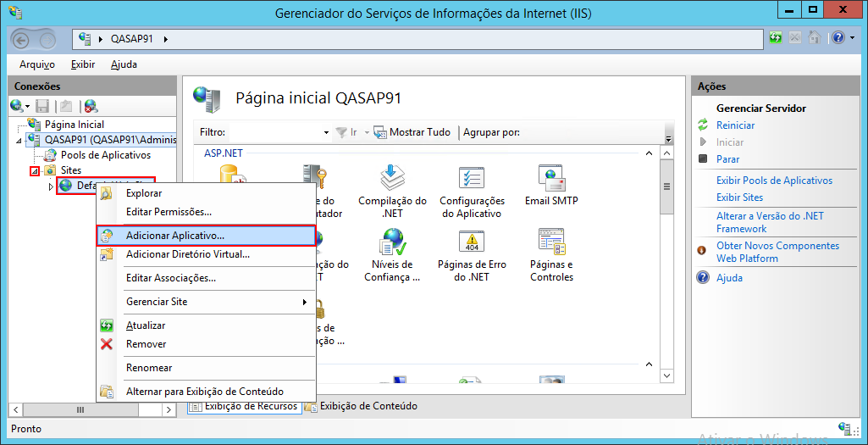Choose Alternar para Exibição de Conteúdo
The height and width of the screenshot is (445, 868).
(x=206, y=392)
